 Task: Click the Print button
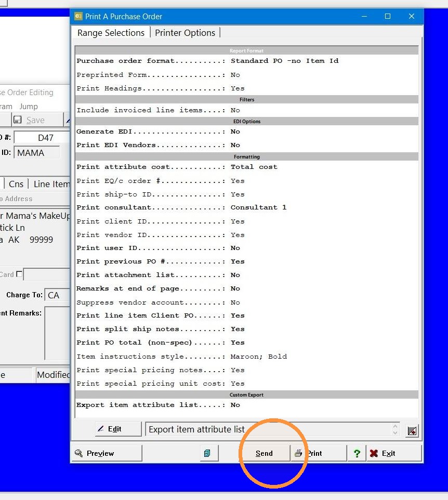318,453
